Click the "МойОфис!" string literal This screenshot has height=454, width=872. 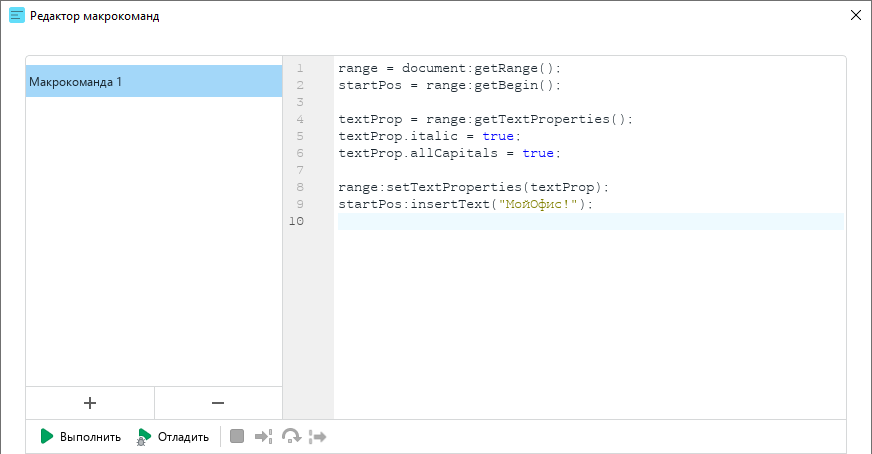(538, 204)
